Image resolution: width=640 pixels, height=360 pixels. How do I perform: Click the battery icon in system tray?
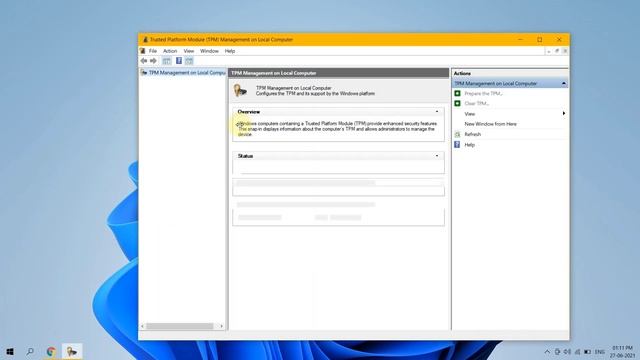point(587,351)
